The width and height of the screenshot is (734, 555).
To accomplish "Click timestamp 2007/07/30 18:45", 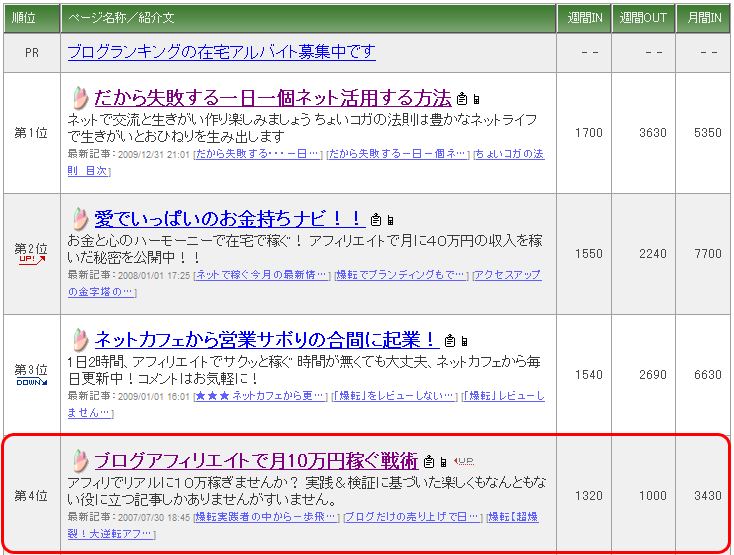I will (x=154, y=518).
